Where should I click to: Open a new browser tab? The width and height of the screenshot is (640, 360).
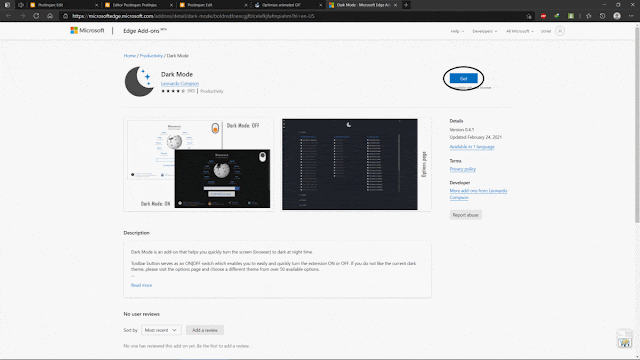point(406,5)
